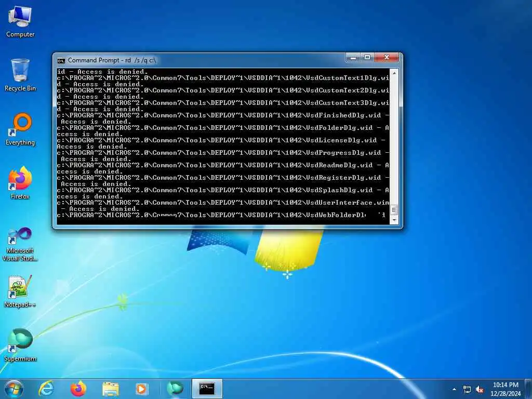This screenshot has height=399, width=532.
Task: Open the Command Prompt window system menu icon
Action: pos(61,61)
